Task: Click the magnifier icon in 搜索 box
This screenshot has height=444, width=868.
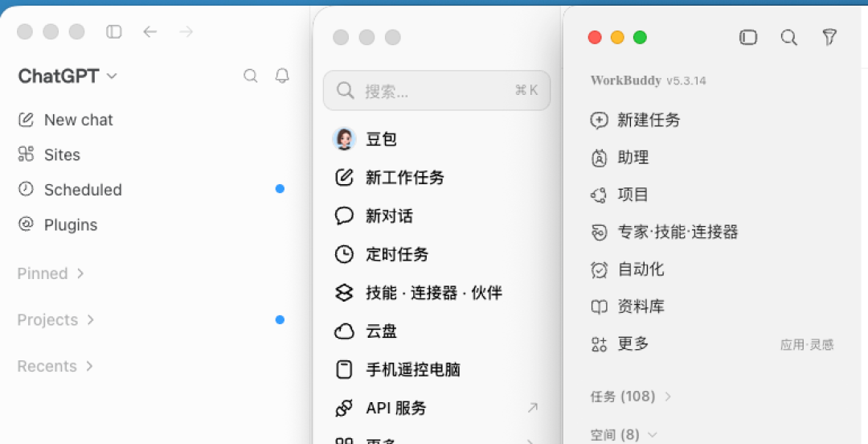Action: click(346, 90)
